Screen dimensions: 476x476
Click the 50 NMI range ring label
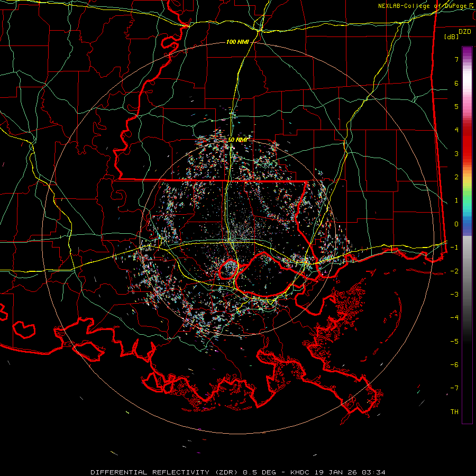click(237, 140)
